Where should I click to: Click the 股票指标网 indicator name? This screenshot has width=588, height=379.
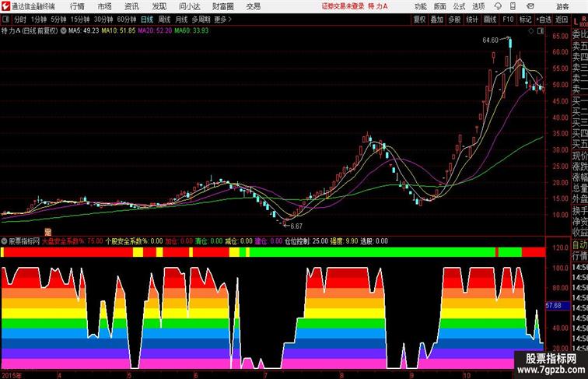(24, 241)
